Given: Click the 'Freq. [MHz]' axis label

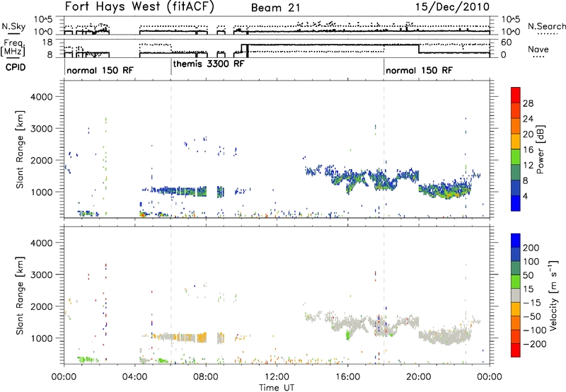Looking at the screenshot, I should (x=14, y=47).
